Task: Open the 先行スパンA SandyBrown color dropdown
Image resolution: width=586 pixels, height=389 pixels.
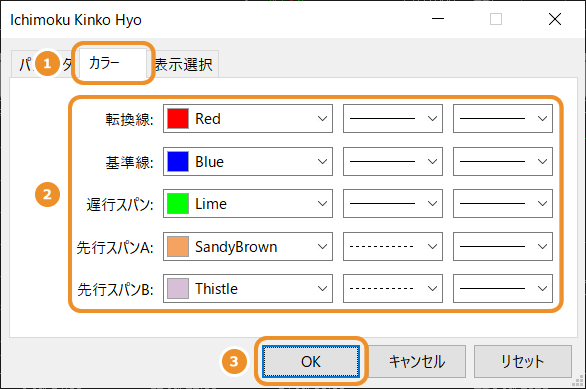Action: coord(248,247)
